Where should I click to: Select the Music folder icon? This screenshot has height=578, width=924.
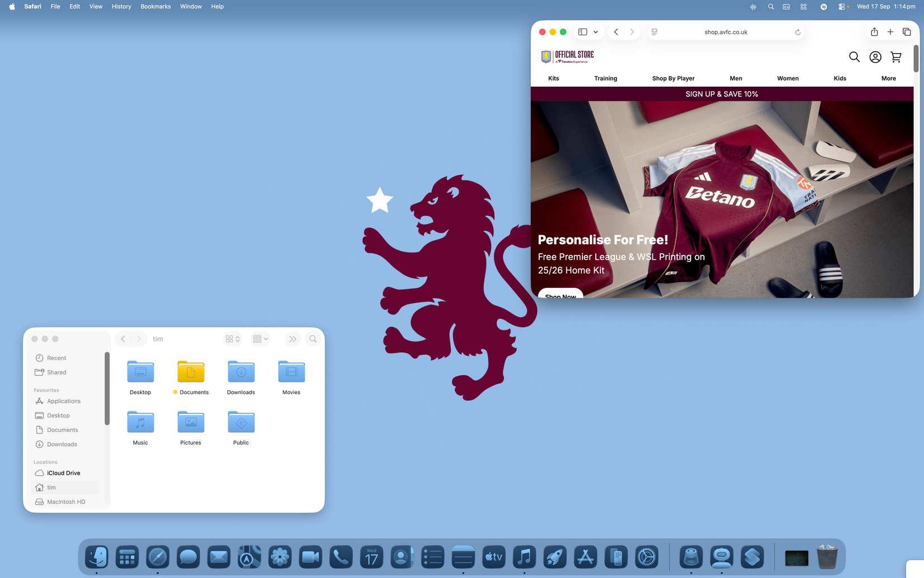pyautogui.click(x=141, y=422)
